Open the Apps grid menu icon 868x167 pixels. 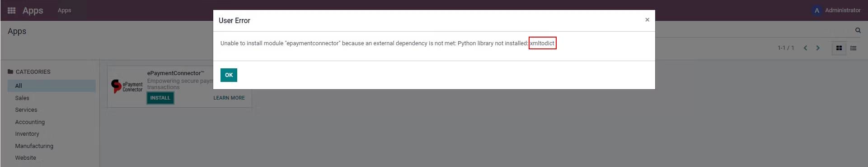pos(12,10)
